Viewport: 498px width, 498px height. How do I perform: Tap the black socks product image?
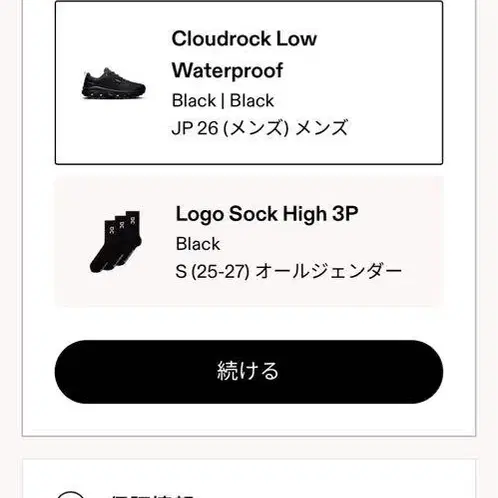pos(116,242)
